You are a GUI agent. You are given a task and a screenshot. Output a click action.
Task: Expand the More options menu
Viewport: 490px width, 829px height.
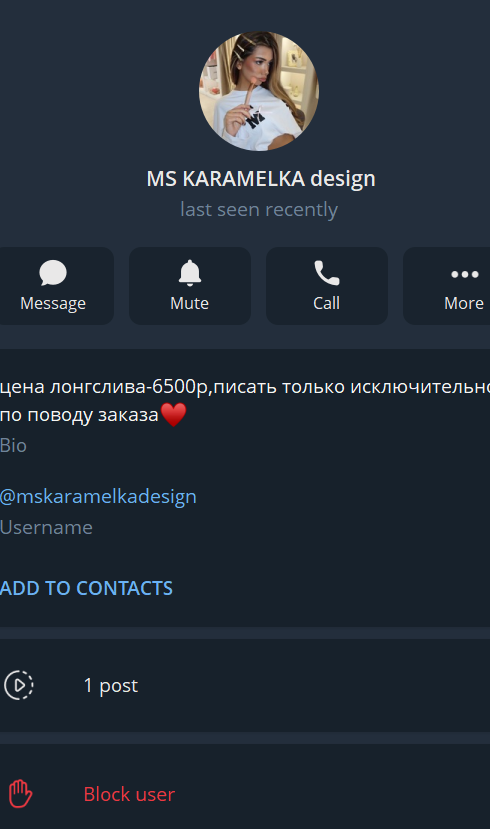(449, 286)
